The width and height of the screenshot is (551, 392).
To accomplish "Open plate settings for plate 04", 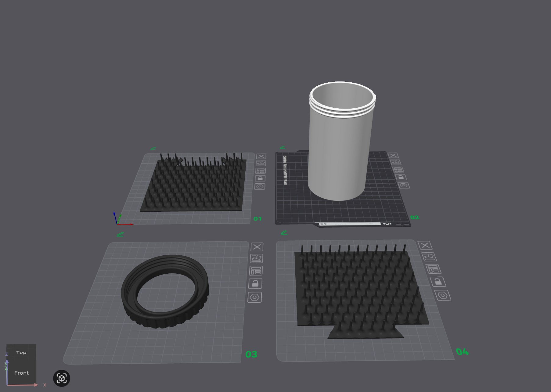I will [443, 295].
